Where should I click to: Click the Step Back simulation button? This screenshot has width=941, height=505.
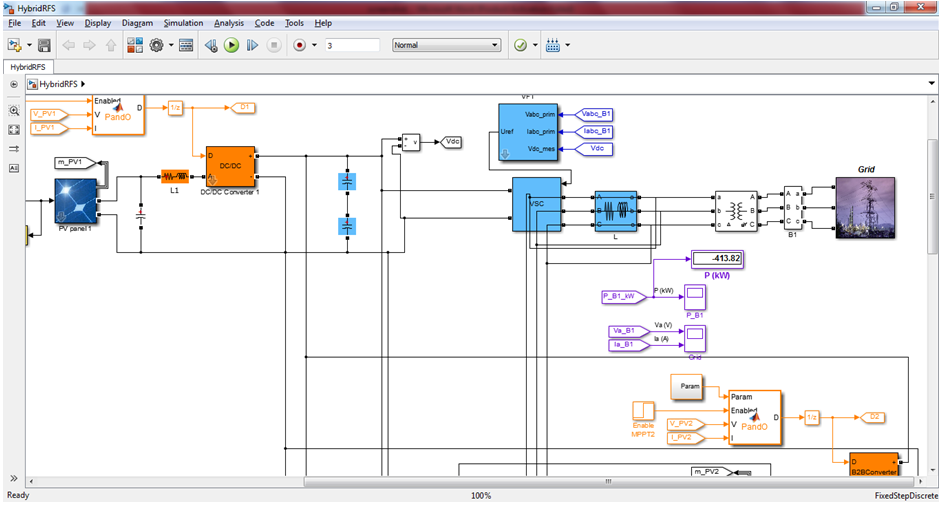click(211, 45)
